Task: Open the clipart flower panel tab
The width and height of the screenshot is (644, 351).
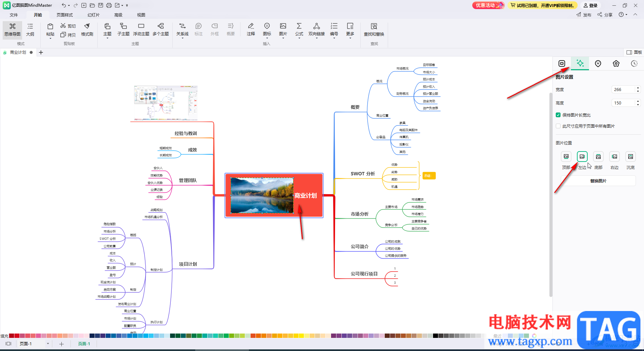Action: (616, 63)
